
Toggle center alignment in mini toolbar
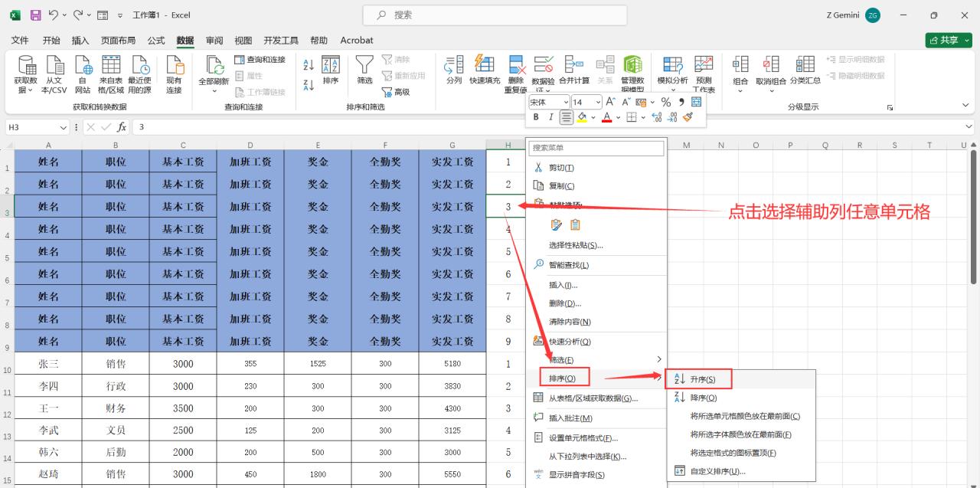click(x=566, y=117)
